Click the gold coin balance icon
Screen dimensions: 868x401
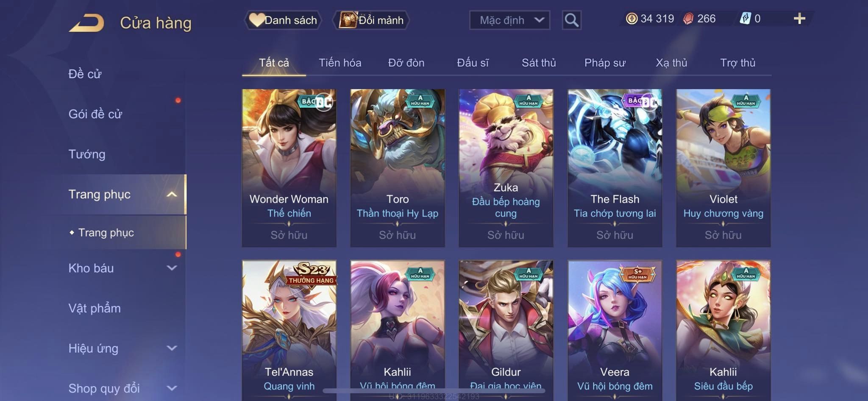[x=632, y=19]
